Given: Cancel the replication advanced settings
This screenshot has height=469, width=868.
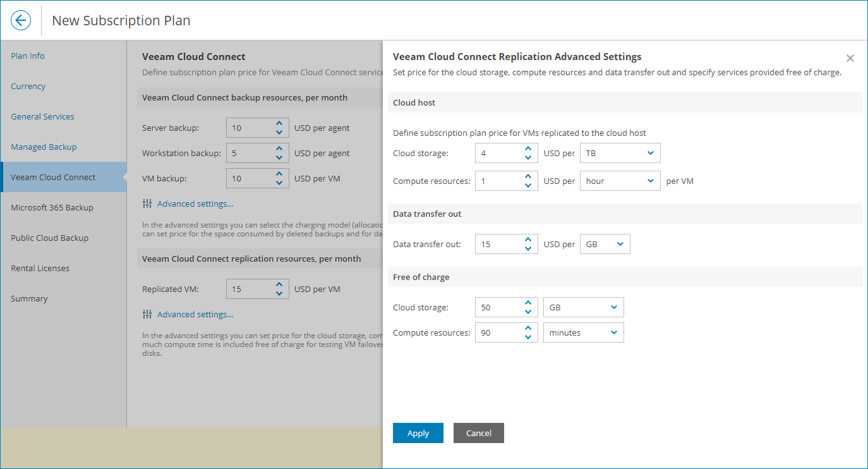Looking at the screenshot, I should [x=478, y=432].
